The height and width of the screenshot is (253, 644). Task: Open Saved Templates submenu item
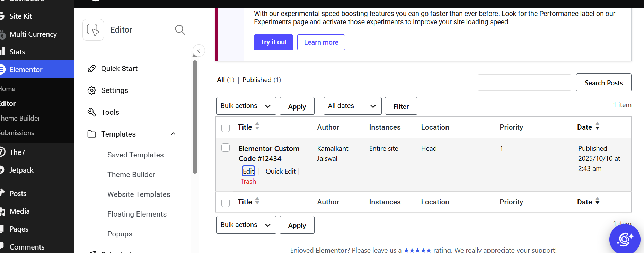tap(135, 155)
